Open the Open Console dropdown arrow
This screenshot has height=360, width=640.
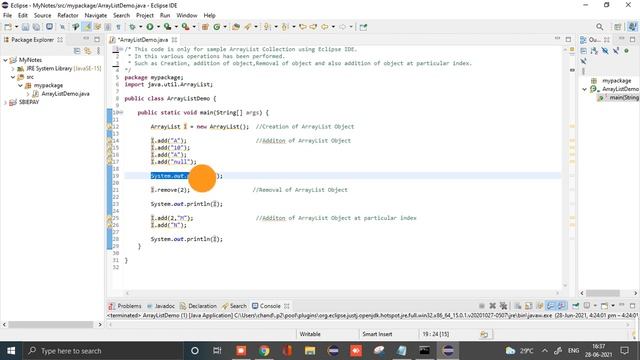(613, 306)
